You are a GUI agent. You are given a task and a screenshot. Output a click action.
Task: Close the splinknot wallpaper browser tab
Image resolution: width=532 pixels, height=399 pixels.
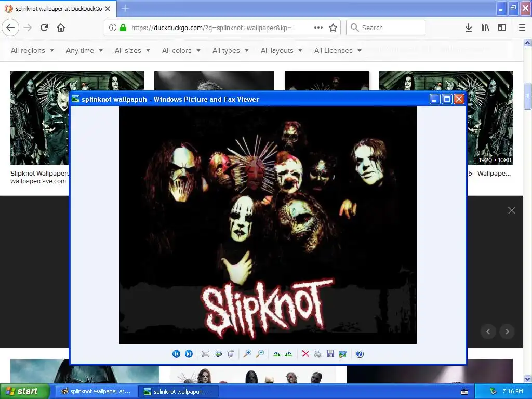108,9
